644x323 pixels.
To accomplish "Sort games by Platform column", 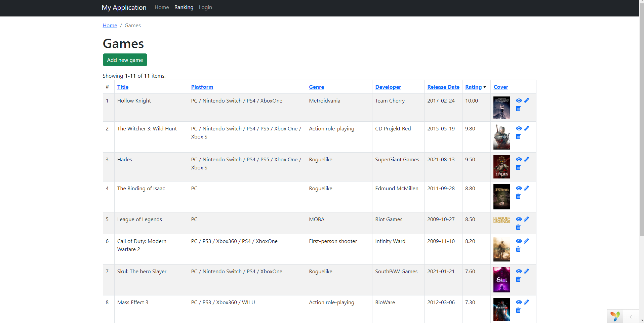I will click(x=202, y=87).
